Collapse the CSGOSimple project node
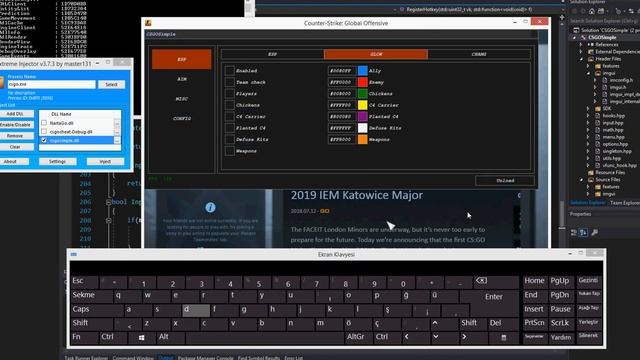 (x=574, y=38)
